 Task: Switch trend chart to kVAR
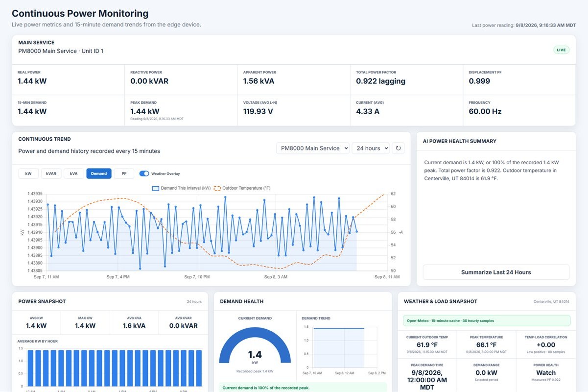(51, 173)
